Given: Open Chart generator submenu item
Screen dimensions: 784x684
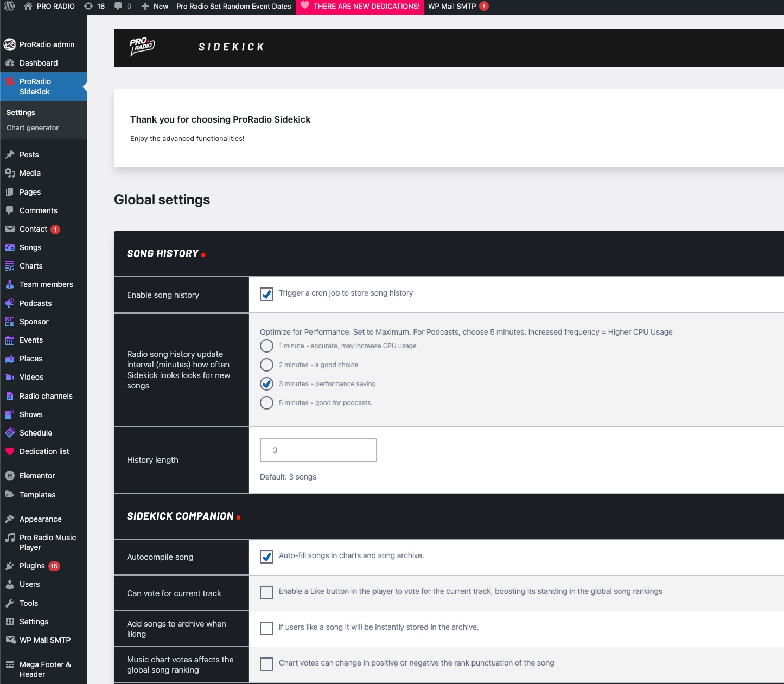Looking at the screenshot, I should 33,127.
